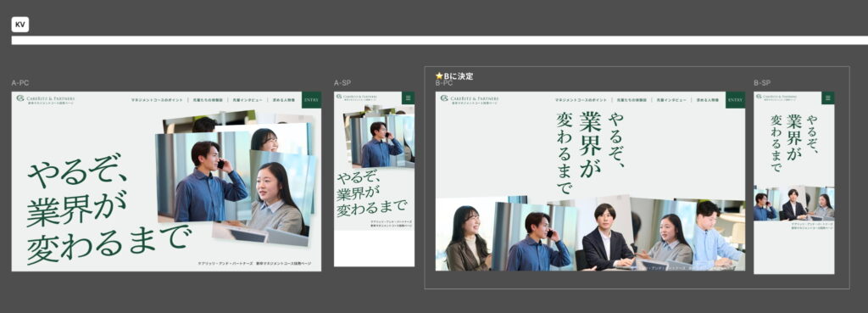The image size is (868, 313).
Task: Click 先輩たちの体験談 in B-PC nav
Action: point(632,100)
